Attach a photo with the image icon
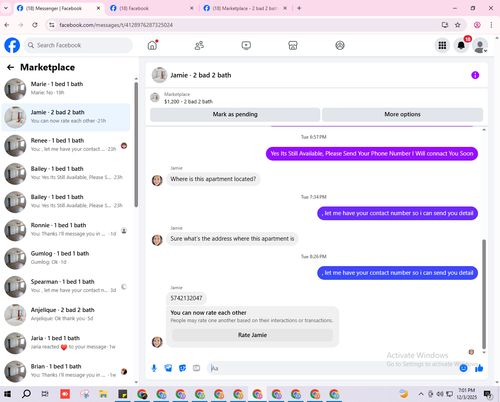This screenshot has height=402, width=500. coord(168,368)
